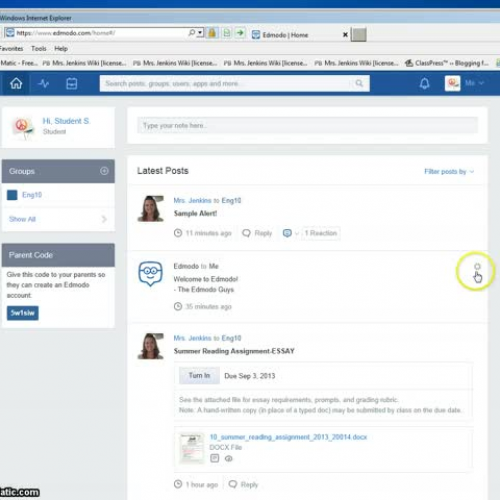Open the Tools menu
The image size is (500, 500).
coord(39,49)
